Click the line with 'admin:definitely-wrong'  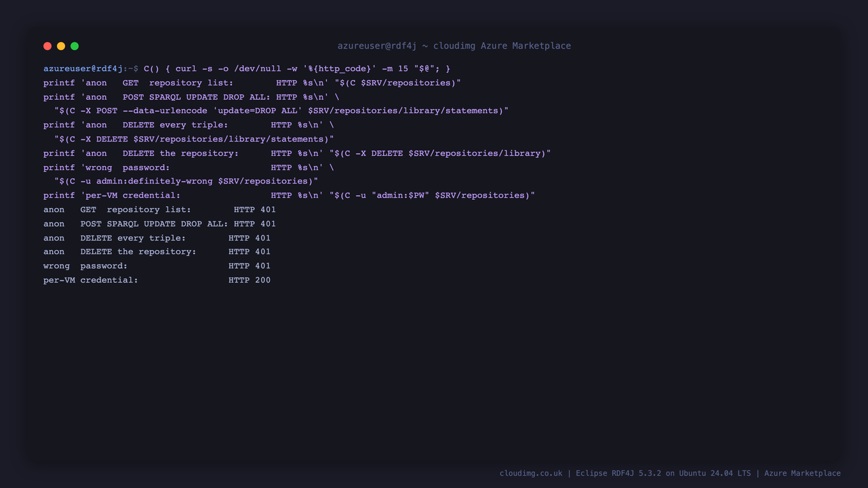pos(186,181)
